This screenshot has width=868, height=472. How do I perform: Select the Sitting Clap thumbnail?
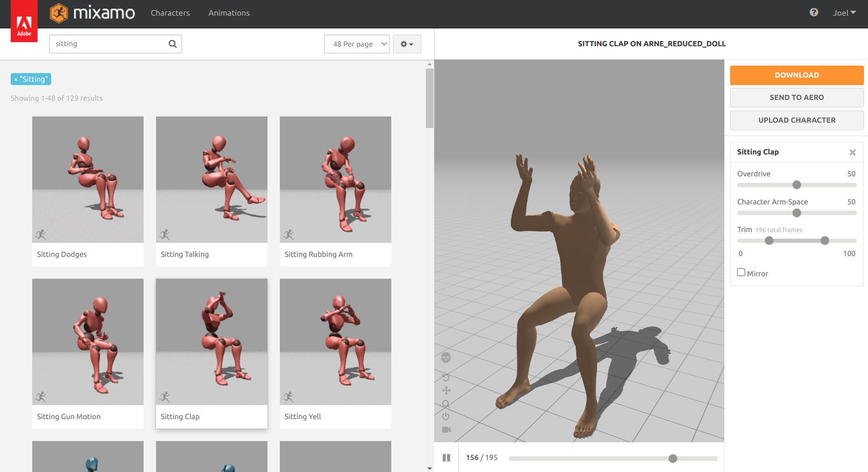[212, 342]
